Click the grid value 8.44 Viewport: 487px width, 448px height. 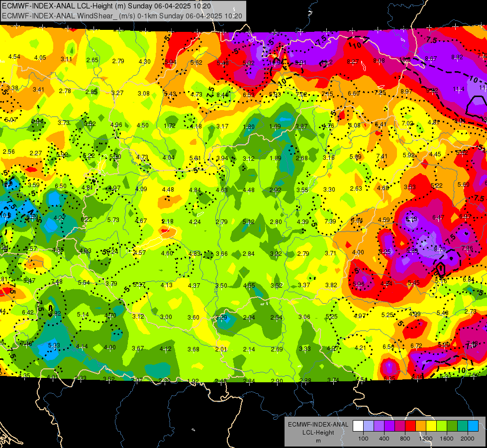[222, 95]
